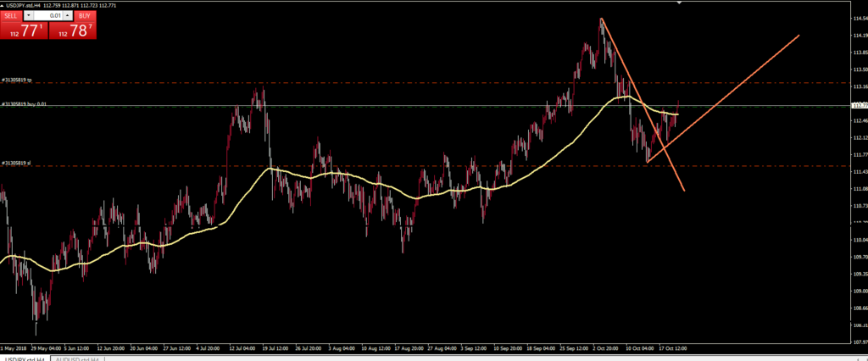Switch to the AUDUSD.std.H4 chart tab
The width and height of the screenshot is (868, 361).
[x=77, y=358]
